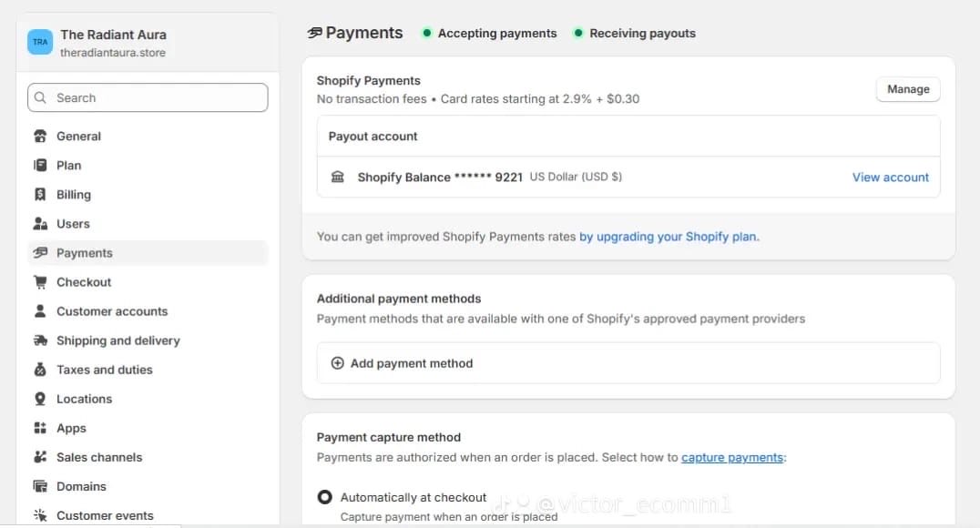Click the plus circle icon for Add payment method

(337, 363)
